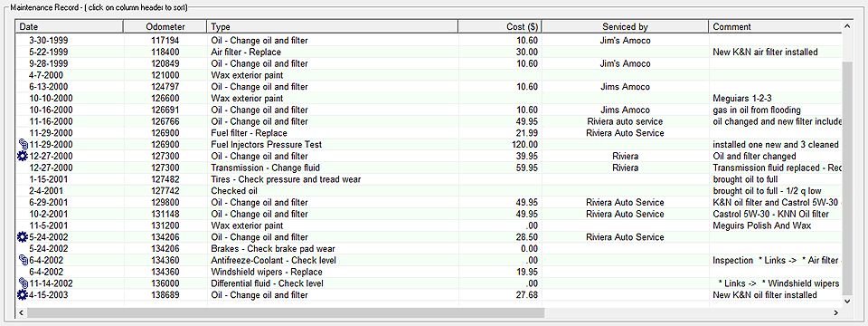Sort by the Odometer column header
The height and width of the screenshot is (326, 868).
[x=165, y=26]
